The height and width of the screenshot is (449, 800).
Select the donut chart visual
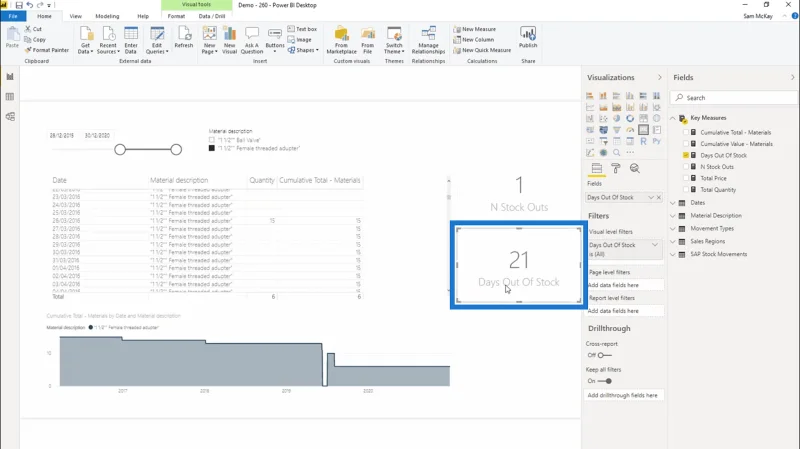point(630,118)
